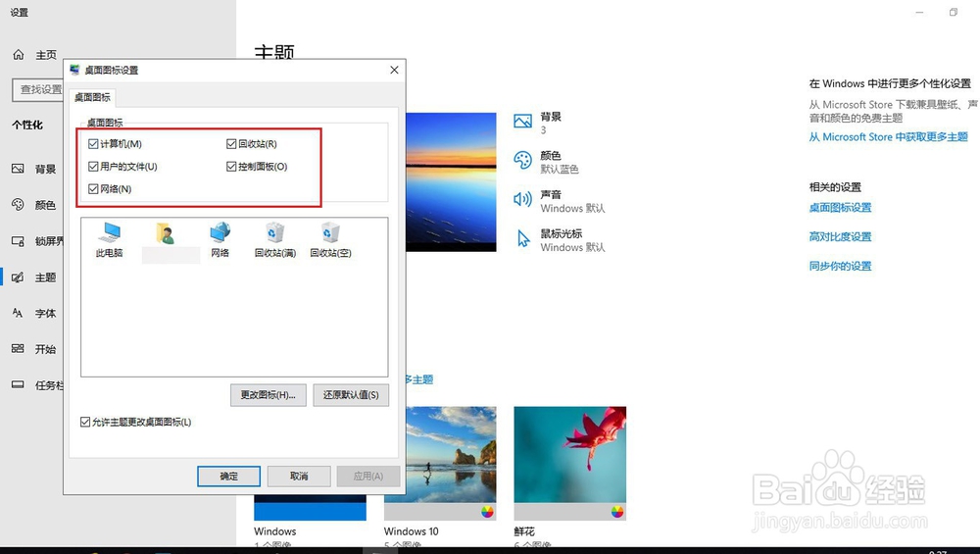Toggle the 控制面板(O) checkbox
The image size is (980, 554).
click(231, 167)
